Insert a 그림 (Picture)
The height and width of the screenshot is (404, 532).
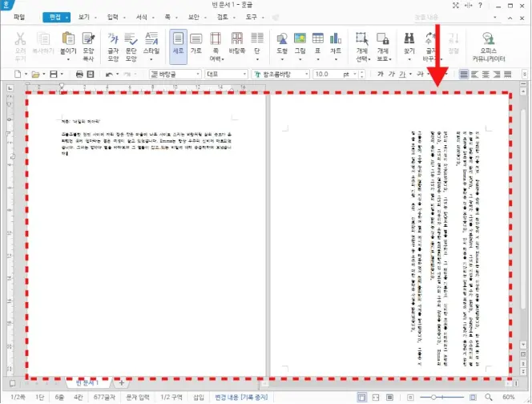(x=300, y=42)
